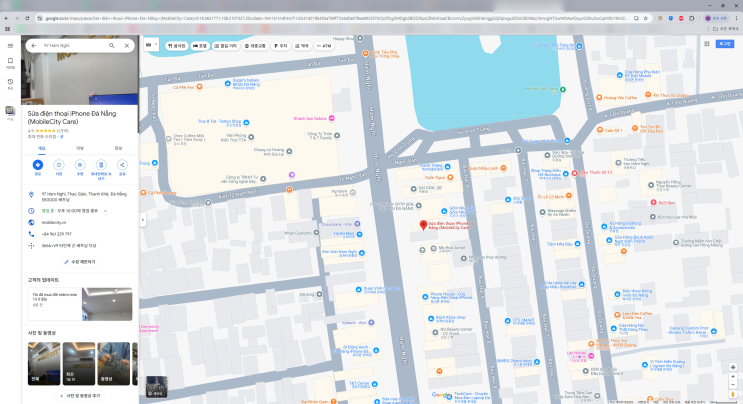Click the browser address bar URL
Screen dimensions: 743x404
pyautogui.click(x=338, y=18)
